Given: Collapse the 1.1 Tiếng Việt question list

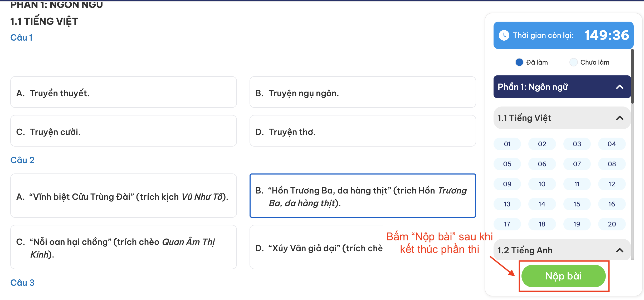Looking at the screenshot, I should pos(619,118).
